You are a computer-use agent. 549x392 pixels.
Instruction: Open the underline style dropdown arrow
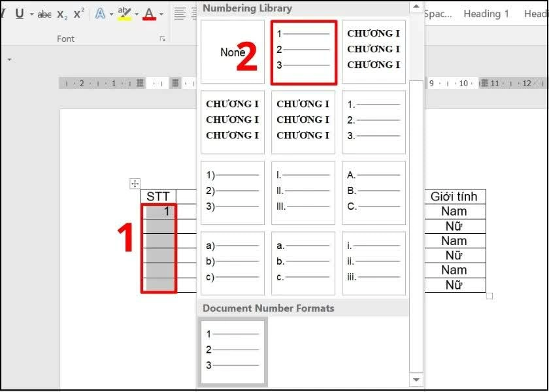tap(32, 14)
